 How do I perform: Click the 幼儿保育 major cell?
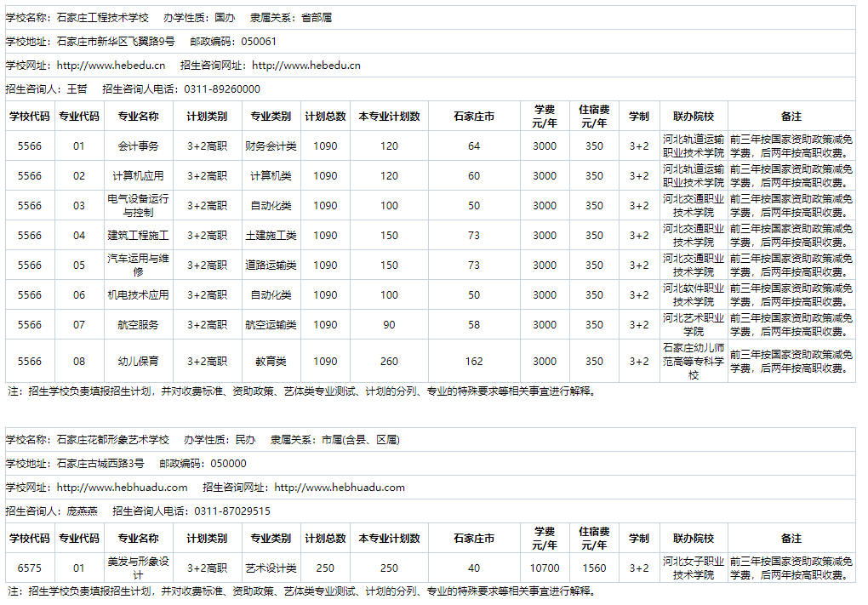(x=138, y=362)
